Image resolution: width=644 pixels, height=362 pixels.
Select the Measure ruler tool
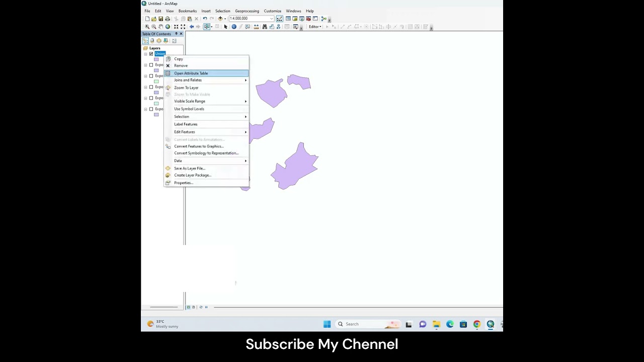[x=256, y=27]
